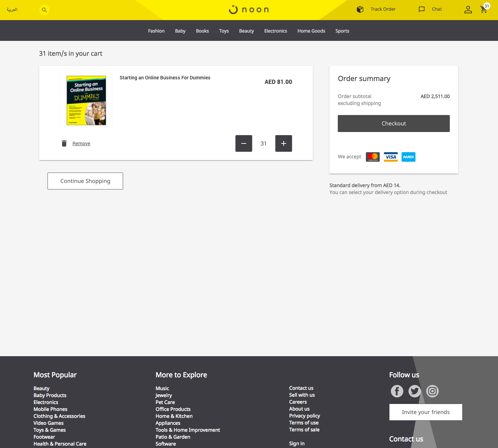This screenshot has height=448, width=498.
Task: Open footer Clothing & Accessories link
Action: click(59, 416)
